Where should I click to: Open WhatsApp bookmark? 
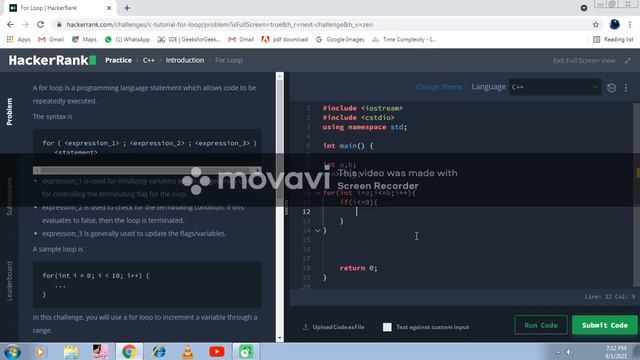click(127, 39)
